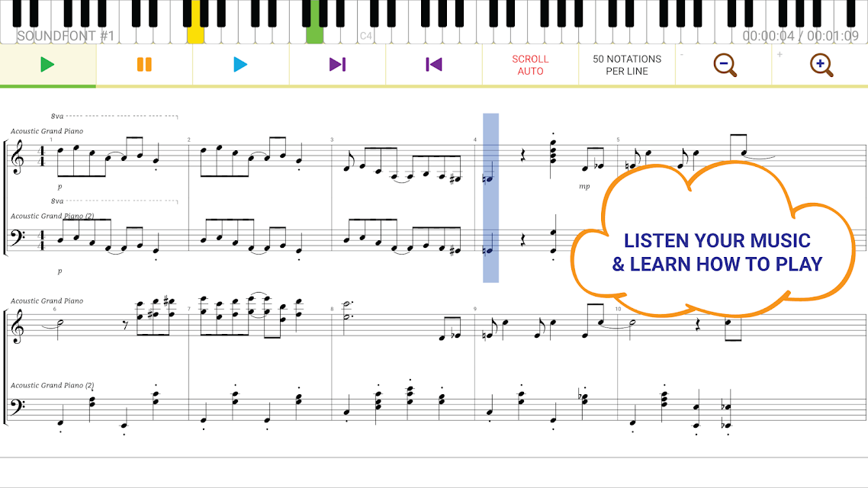Click the whole note in measure 8

coord(347,310)
